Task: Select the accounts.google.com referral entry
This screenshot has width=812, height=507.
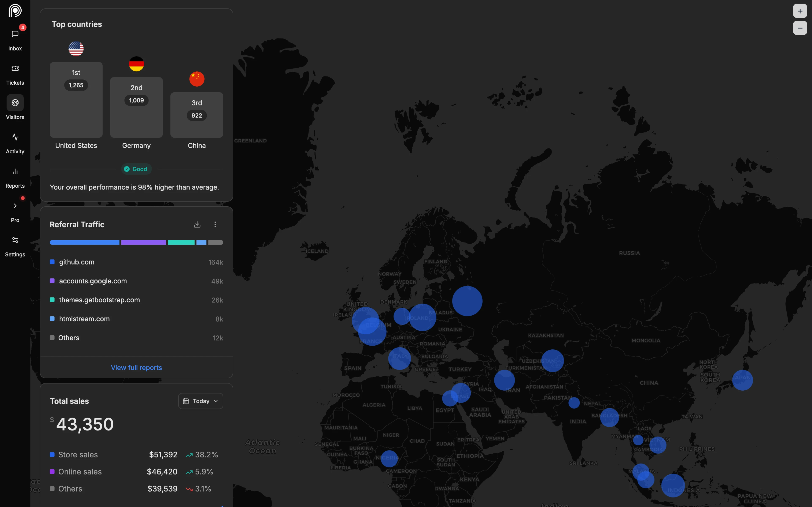Action: [x=93, y=281]
